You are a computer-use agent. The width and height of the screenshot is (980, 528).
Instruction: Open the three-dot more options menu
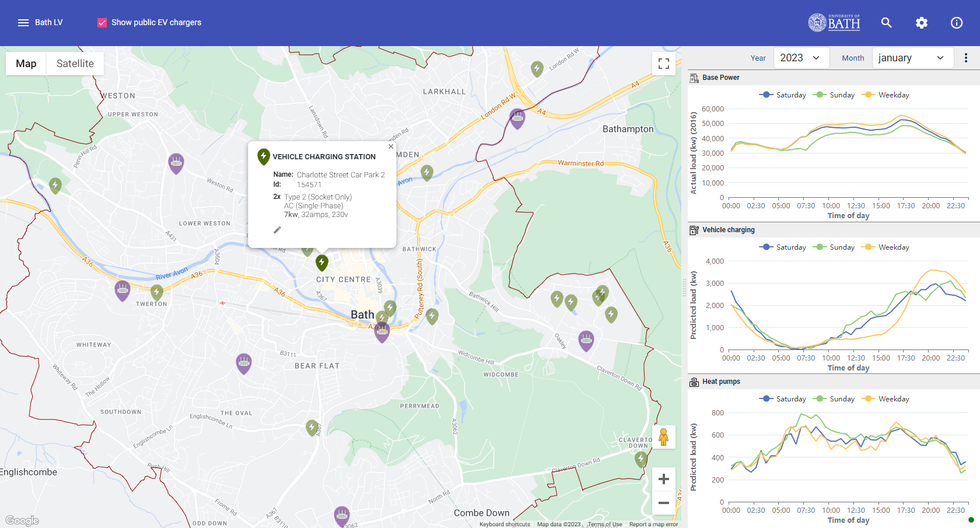(x=965, y=58)
